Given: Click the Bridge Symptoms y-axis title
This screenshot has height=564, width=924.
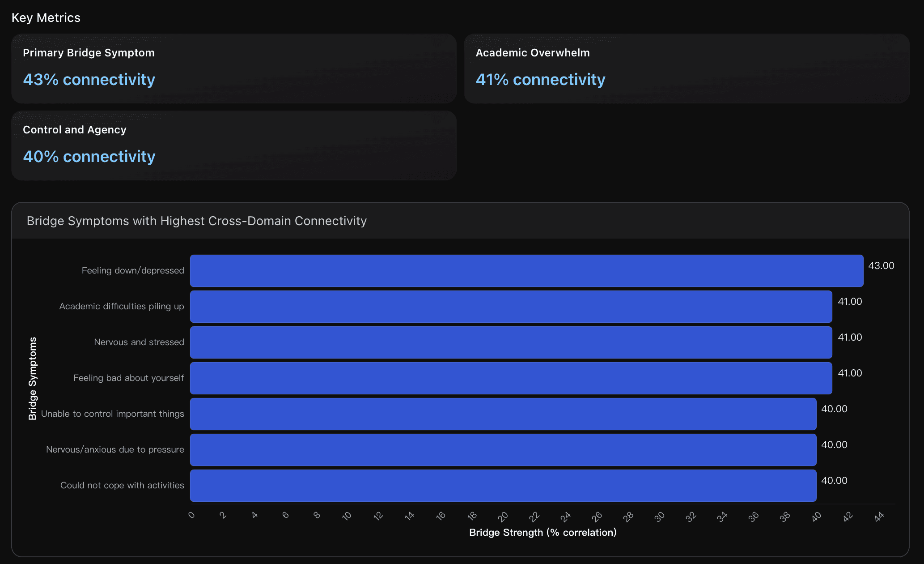Looking at the screenshot, I should coord(32,378).
